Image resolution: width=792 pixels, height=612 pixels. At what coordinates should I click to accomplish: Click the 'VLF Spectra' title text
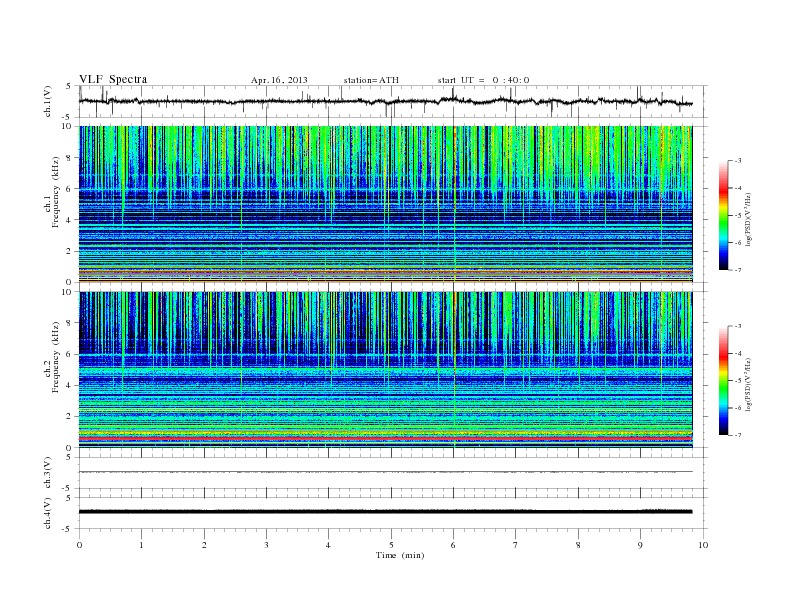click(x=113, y=79)
